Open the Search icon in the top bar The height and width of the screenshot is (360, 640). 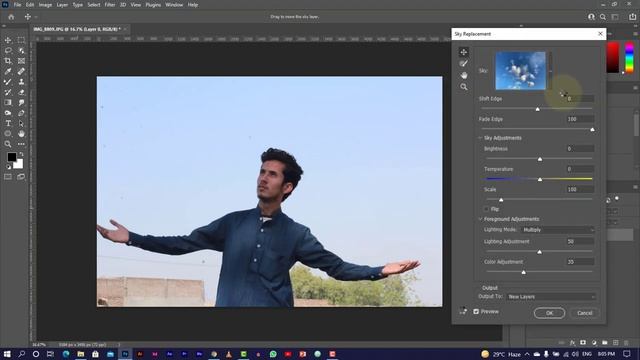click(603, 17)
